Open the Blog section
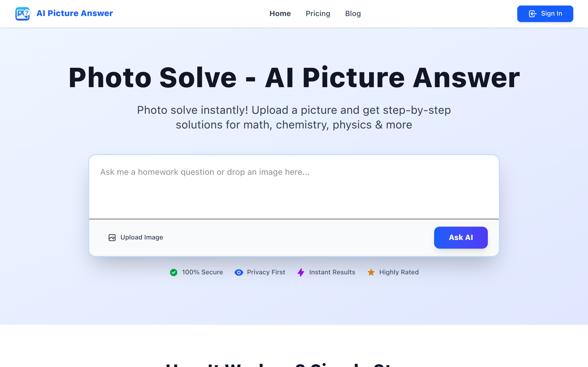The width and height of the screenshot is (588, 367). [x=353, y=14]
